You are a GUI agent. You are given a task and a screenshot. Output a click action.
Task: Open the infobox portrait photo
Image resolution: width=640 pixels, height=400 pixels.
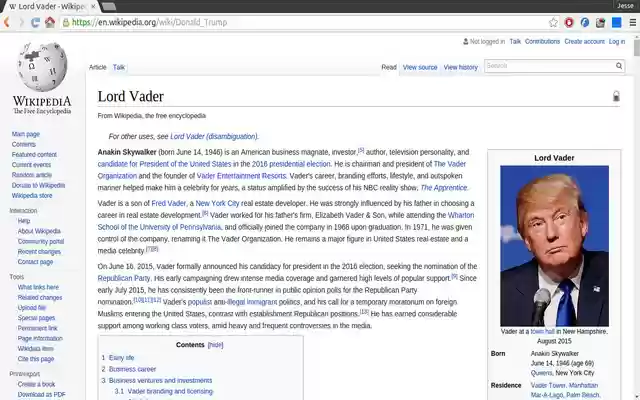tap(554, 246)
